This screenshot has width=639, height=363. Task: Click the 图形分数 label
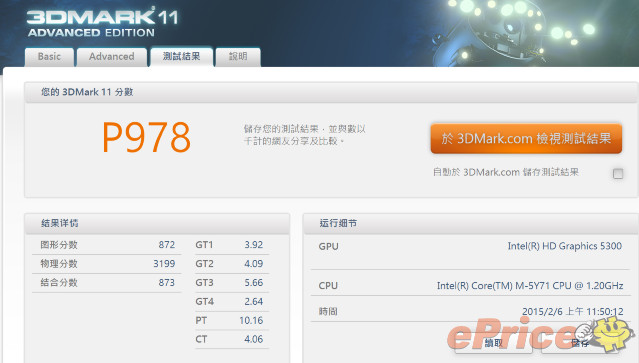pos(59,245)
